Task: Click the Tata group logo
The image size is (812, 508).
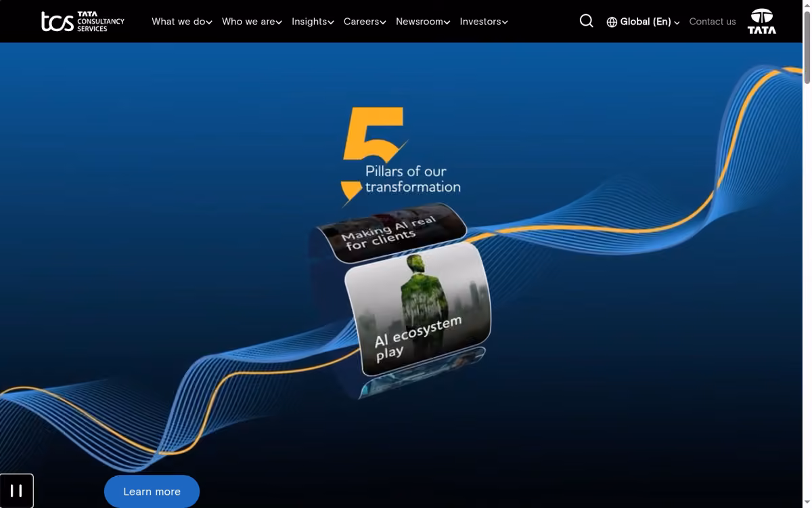Action: point(761,21)
